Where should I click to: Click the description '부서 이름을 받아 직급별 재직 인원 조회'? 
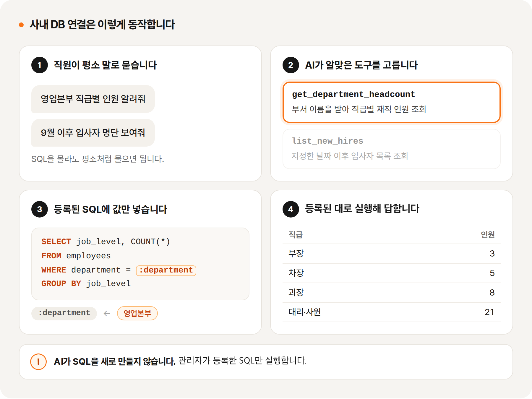click(359, 109)
